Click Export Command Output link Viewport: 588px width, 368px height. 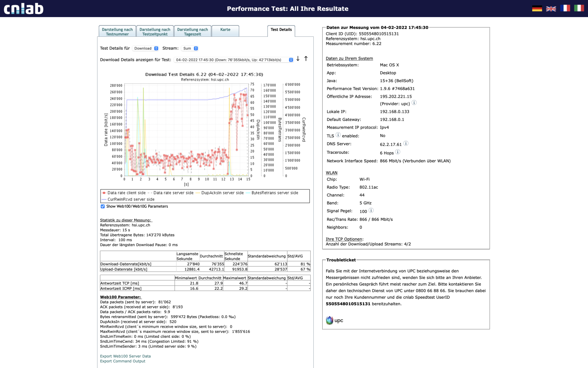coord(123,361)
